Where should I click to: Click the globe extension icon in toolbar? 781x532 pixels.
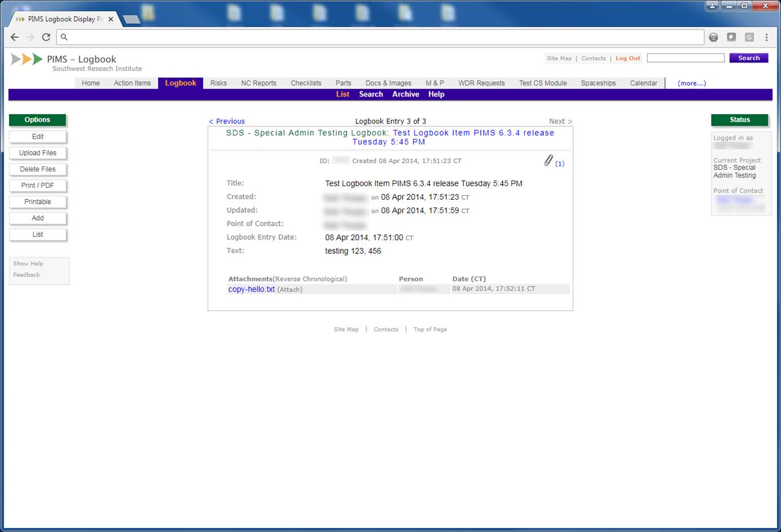point(713,37)
